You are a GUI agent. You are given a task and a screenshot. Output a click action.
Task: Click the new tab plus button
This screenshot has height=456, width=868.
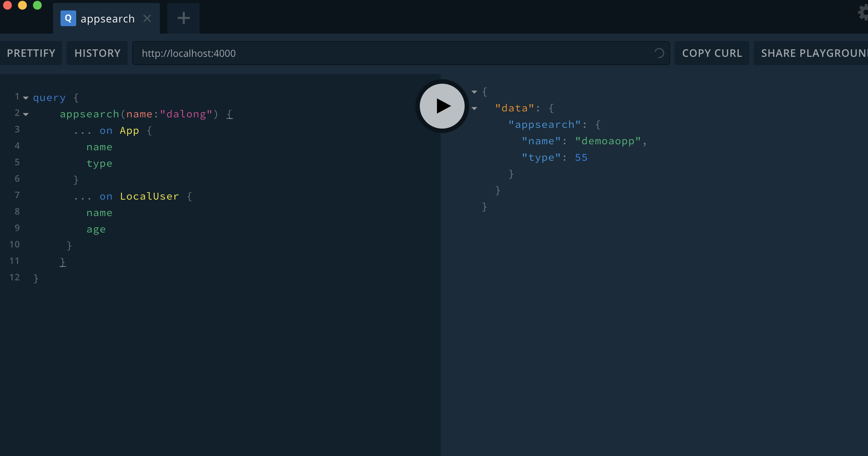[183, 18]
